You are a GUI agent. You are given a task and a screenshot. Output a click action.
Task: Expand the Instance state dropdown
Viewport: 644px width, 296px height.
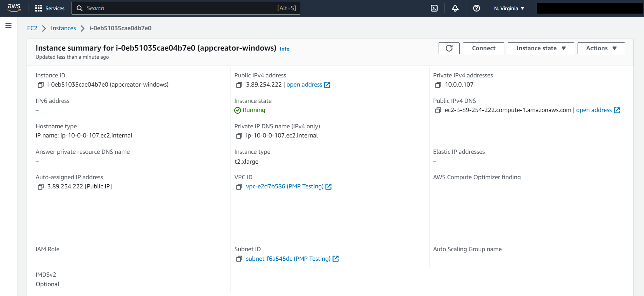click(x=541, y=48)
